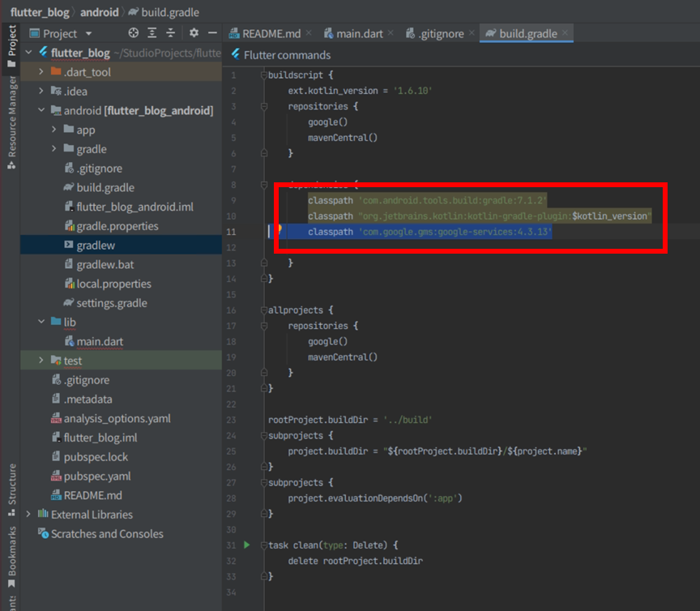This screenshot has width=700, height=611.
Task: Click the run gutter icon for task clean
Action: pyautogui.click(x=247, y=545)
